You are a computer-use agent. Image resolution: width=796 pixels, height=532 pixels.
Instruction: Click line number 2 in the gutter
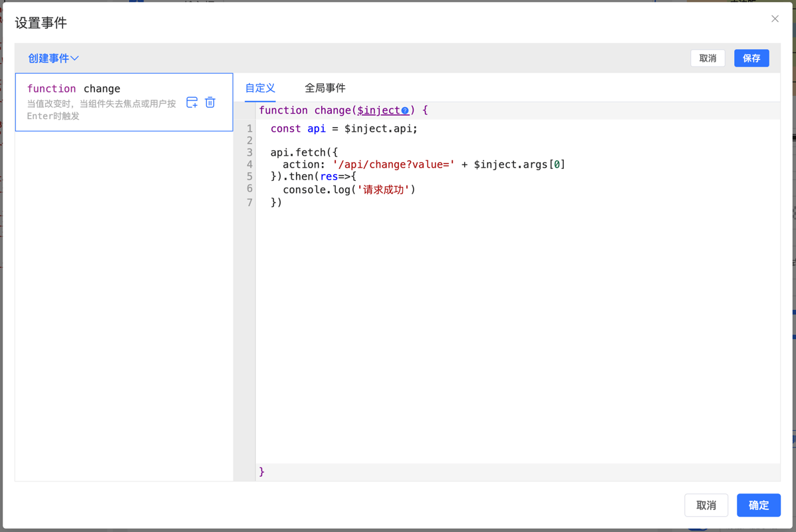[x=249, y=140]
